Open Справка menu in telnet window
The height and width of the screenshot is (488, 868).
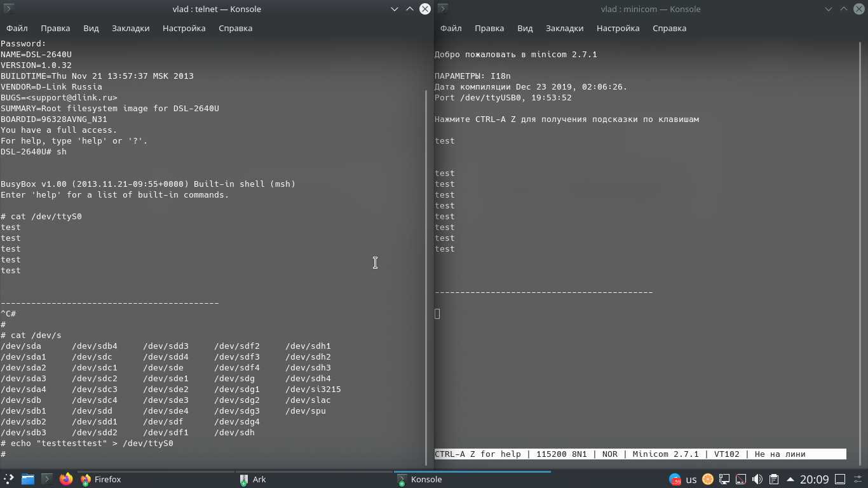(235, 28)
